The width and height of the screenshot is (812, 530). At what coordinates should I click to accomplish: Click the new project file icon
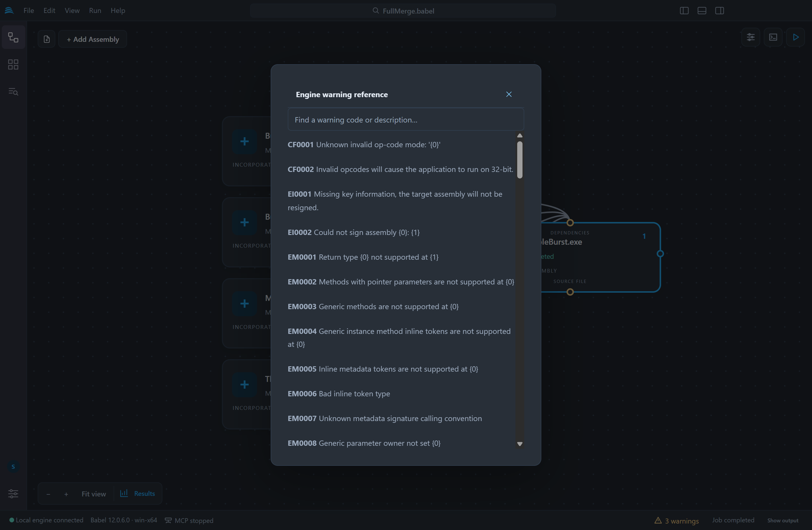(47, 39)
